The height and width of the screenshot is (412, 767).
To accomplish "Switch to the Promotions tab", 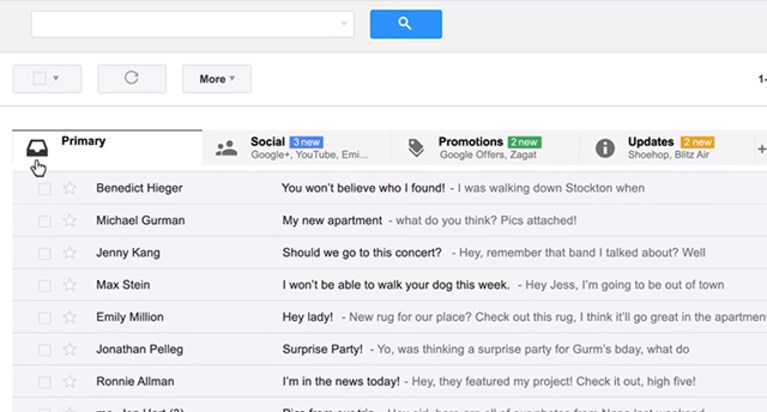I will [x=486, y=148].
